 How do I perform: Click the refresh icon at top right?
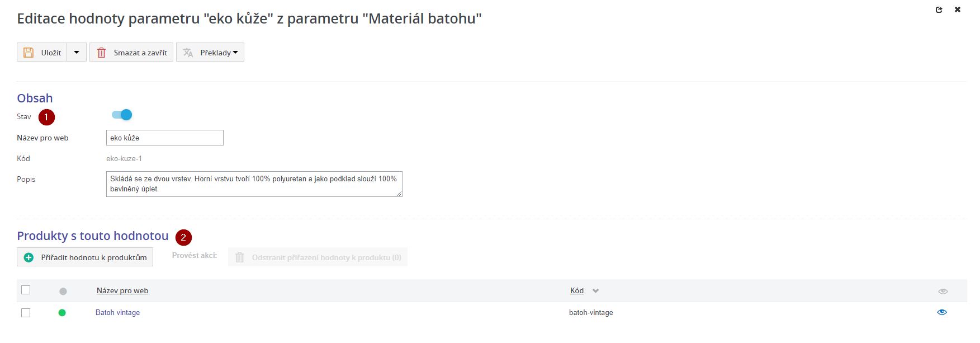coord(939,10)
